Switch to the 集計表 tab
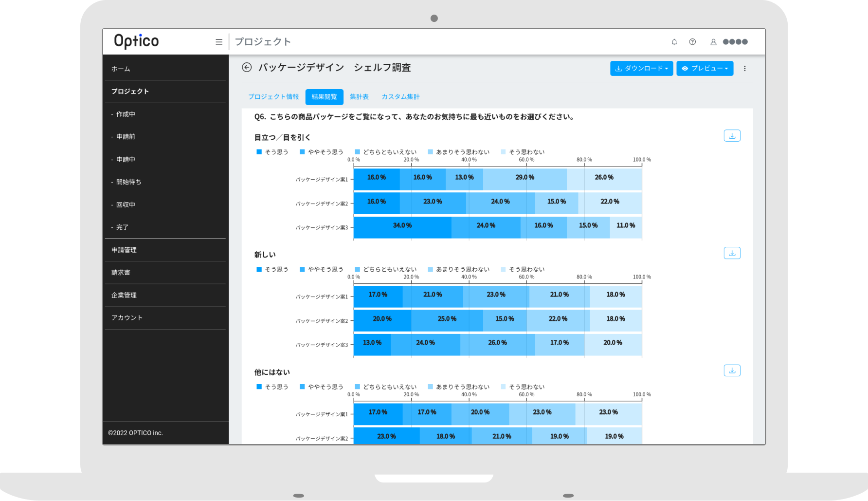The height and width of the screenshot is (501, 868). [x=359, y=97]
